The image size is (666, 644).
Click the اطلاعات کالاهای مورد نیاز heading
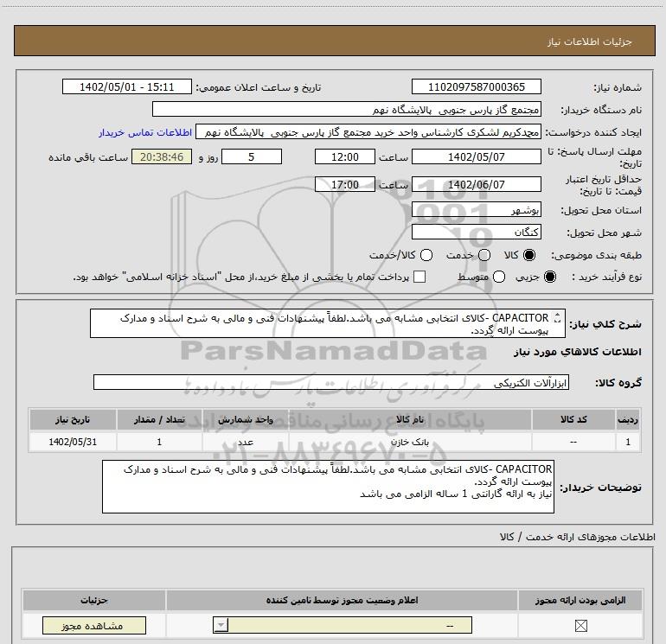pyautogui.click(x=578, y=352)
